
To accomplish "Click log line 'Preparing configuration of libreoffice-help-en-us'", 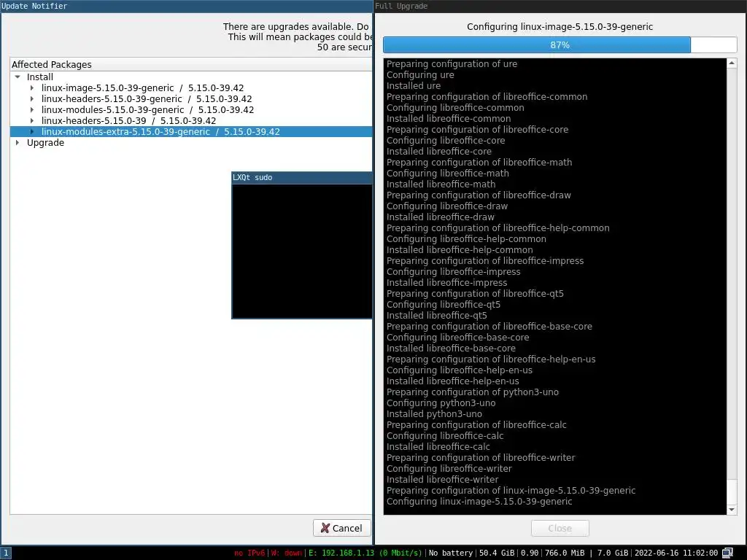I will 491,359.
